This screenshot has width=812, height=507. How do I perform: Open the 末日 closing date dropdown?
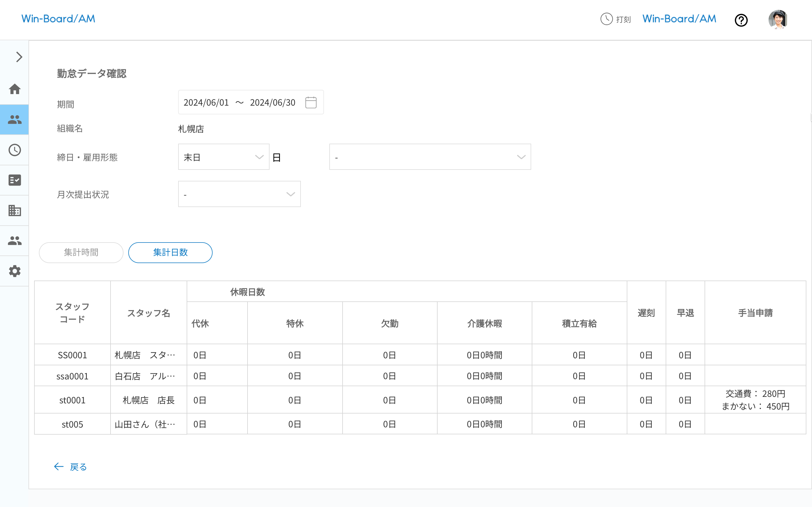pos(224,157)
